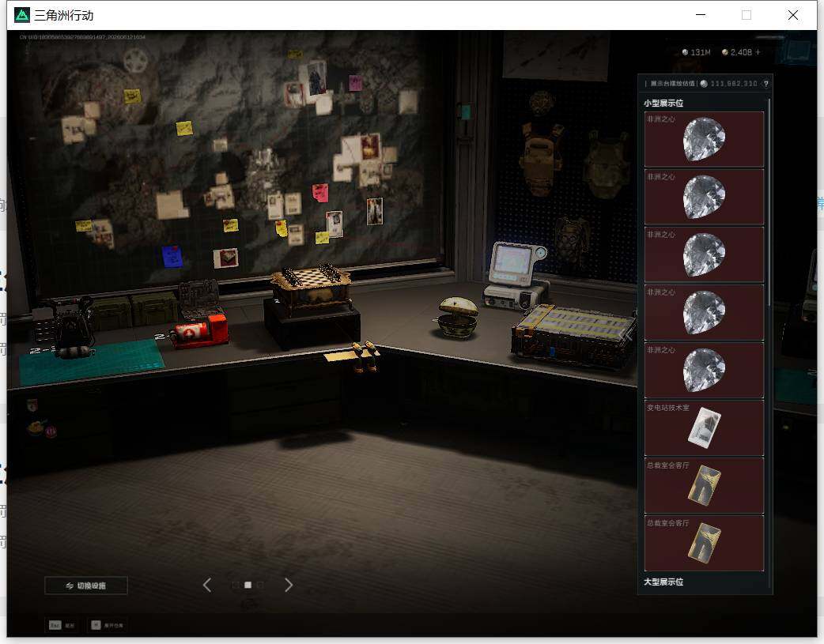Open the question mark help for 展示台摆放估值
The width and height of the screenshot is (824, 644).
[x=765, y=84]
